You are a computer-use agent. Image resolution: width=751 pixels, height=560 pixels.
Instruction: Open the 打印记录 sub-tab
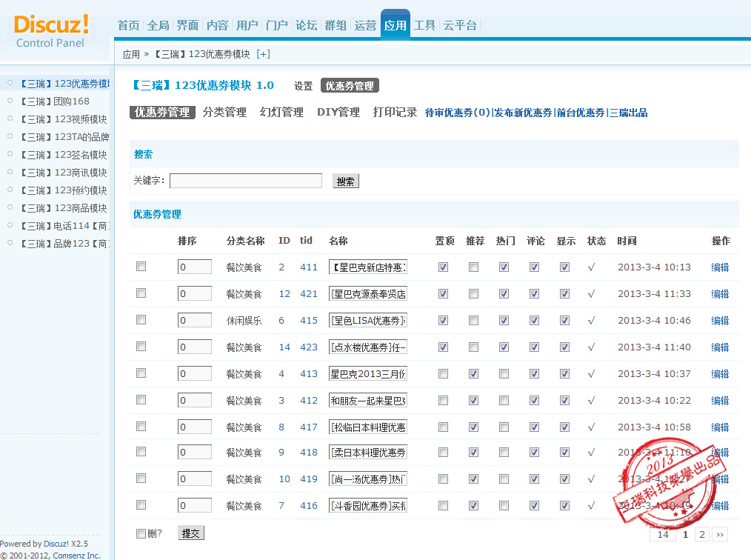point(395,113)
